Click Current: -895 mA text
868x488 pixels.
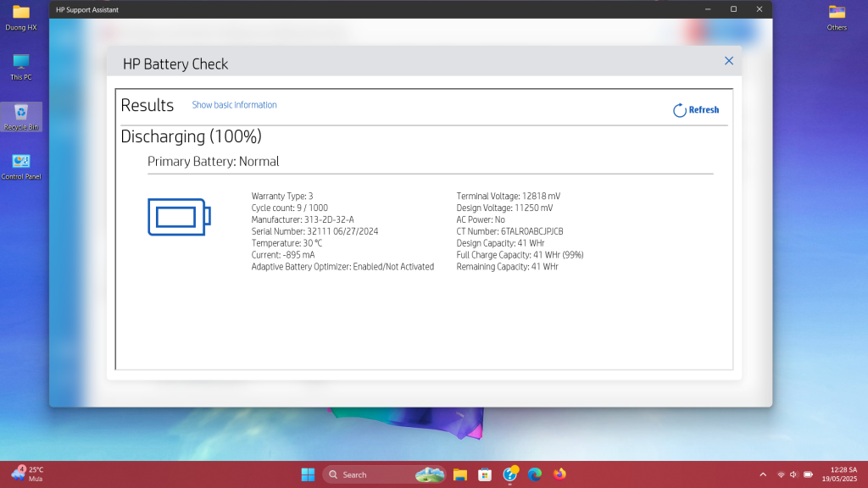(283, 255)
